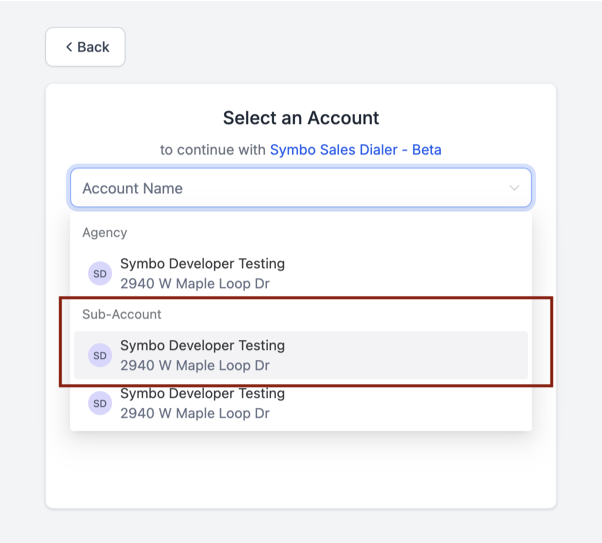Click the address line of the highlighted sub-account
The image size is (602, 543).
[x=195, y=366]
